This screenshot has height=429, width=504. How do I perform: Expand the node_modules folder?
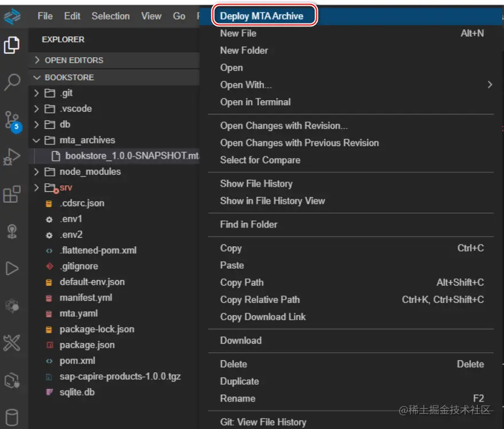[36, 172]
